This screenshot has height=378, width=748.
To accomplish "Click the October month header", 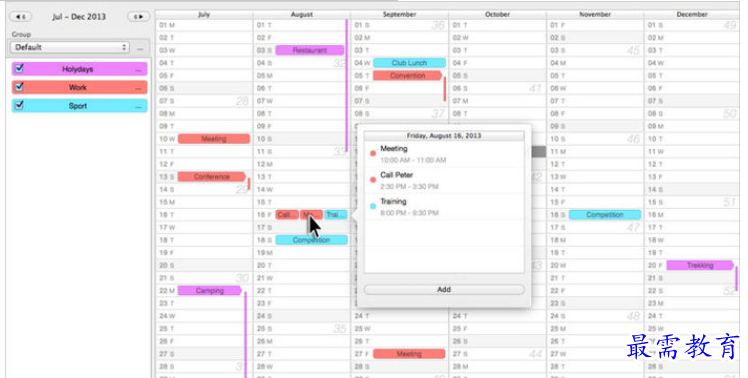I will [x=497, y=14].
